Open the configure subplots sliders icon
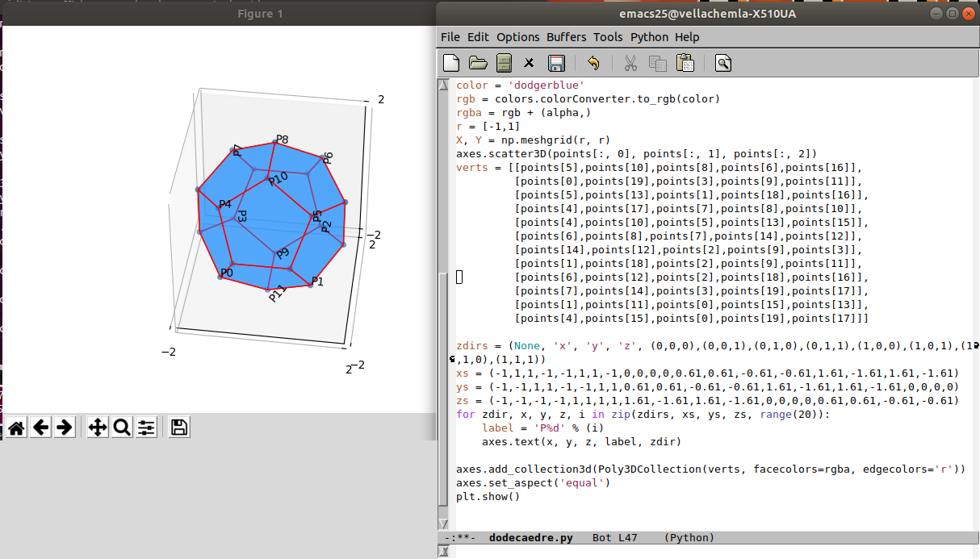The width and height of the screenshot is (980, 559). coord(146,428)
